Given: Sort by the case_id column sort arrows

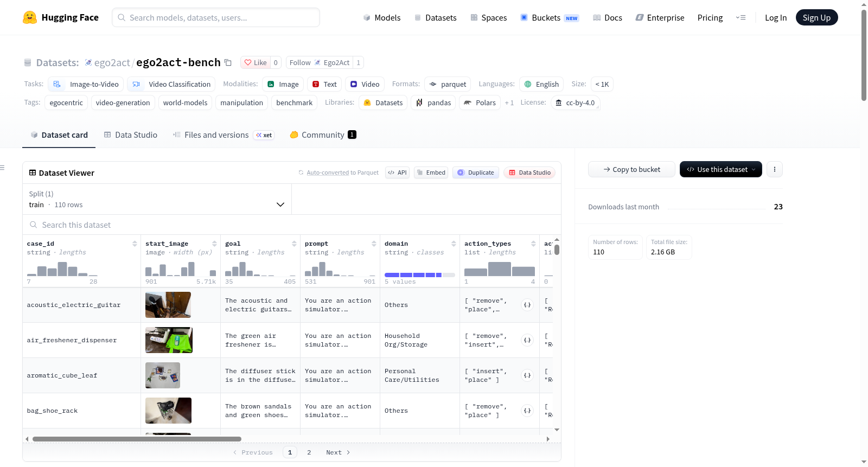Looking at the screenshot, I should 135,244.
